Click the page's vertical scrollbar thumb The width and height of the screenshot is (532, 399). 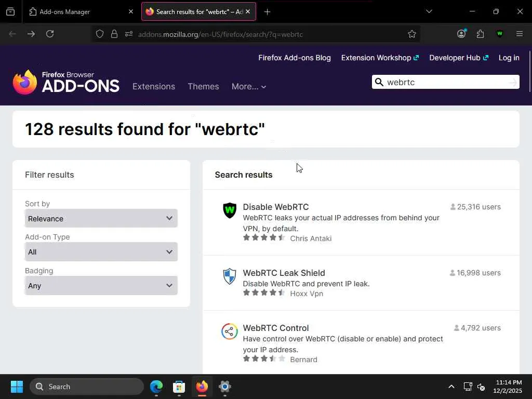[x=529, y=71]
